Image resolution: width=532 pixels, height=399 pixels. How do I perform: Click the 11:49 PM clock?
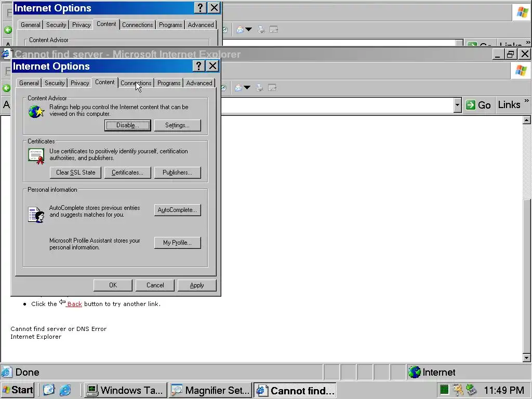tap(504, 390)
